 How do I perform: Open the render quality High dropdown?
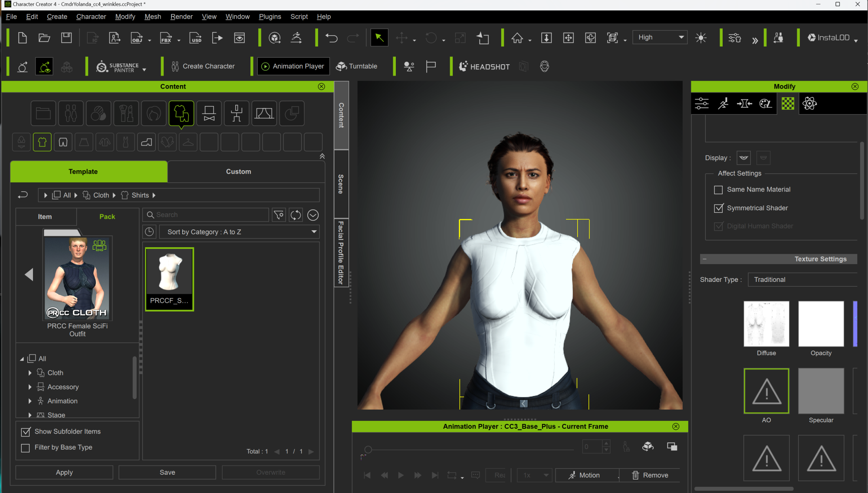pyautogui.click(x=660, y=37)
